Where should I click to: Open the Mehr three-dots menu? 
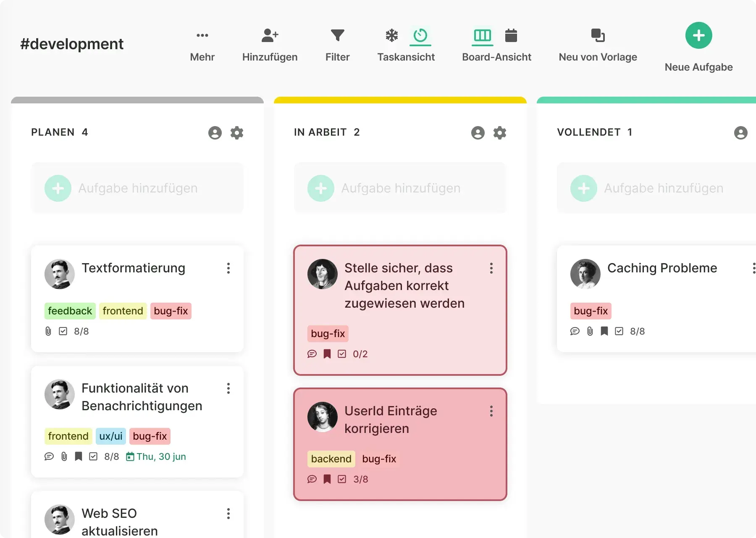[x=202, y=35]
